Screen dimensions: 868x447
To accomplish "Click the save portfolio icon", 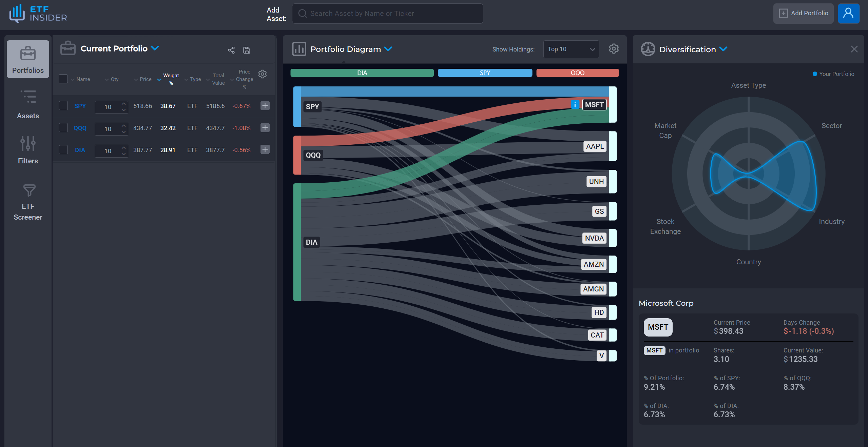I will 247,50.
